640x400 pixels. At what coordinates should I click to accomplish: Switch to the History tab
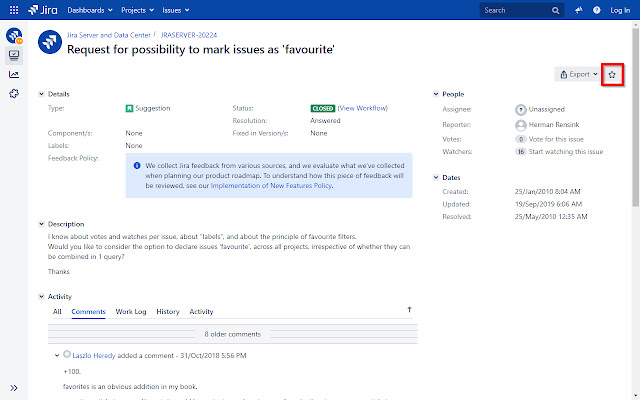tap(168, 311)
